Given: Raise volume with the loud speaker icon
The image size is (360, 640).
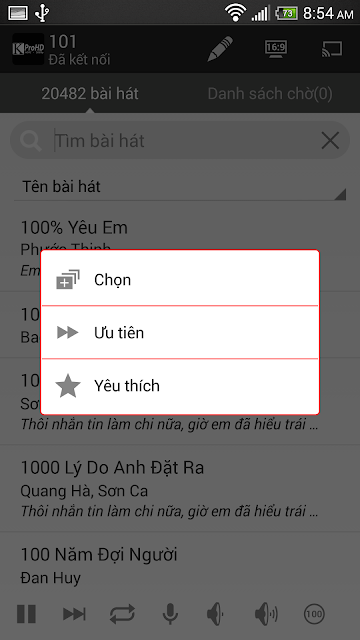Looking at the screenshot, I should tap(266, 613).
